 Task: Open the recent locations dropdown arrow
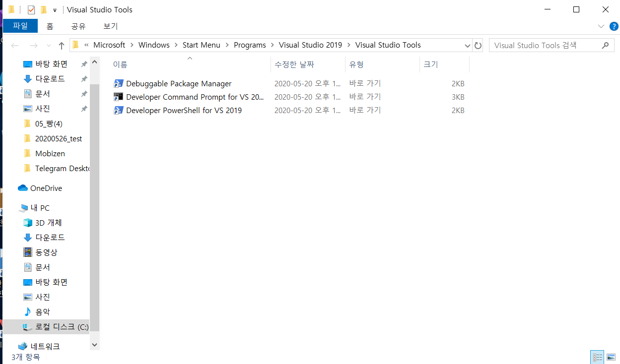[x=49, y=46]
